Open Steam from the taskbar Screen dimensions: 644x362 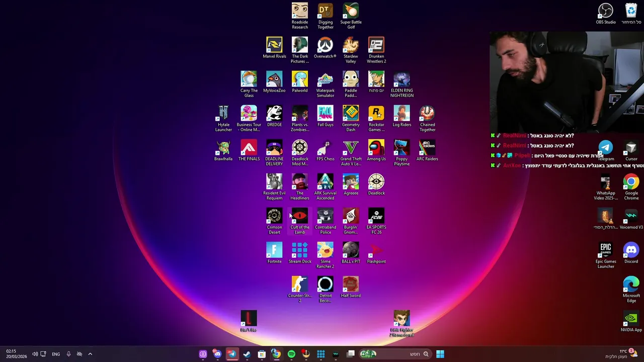click(x=247, y=354)
